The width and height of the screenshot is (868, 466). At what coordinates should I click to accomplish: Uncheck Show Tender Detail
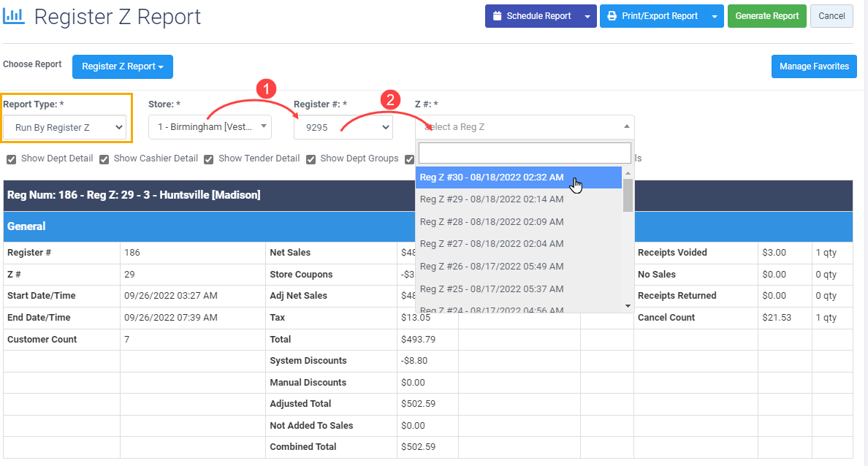pyautogui.click(x=209, y=159)
